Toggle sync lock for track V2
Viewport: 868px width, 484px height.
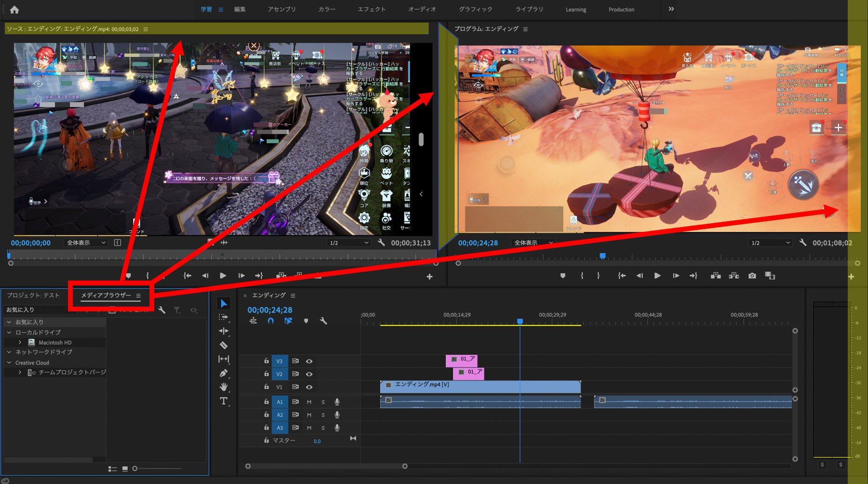click(x=295, y=374)
